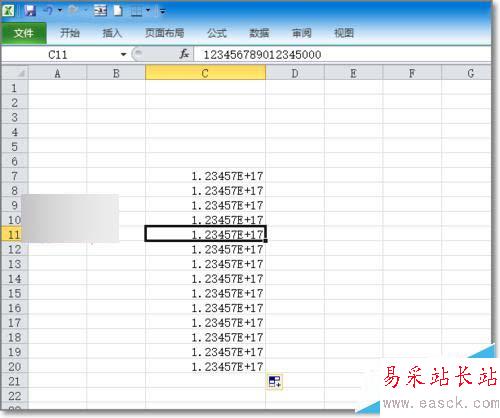Click the active cell C11
Image resolution: width=500 pixels, height=418 pixels.
(205, 234)
